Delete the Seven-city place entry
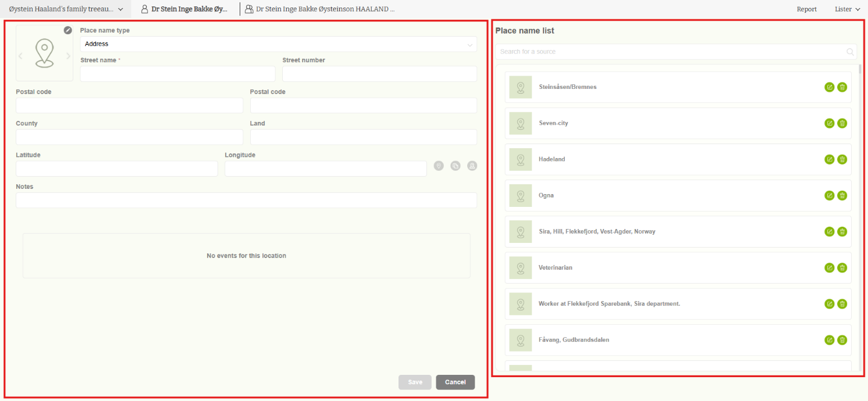Screen dimensions: 868x401 842,123
